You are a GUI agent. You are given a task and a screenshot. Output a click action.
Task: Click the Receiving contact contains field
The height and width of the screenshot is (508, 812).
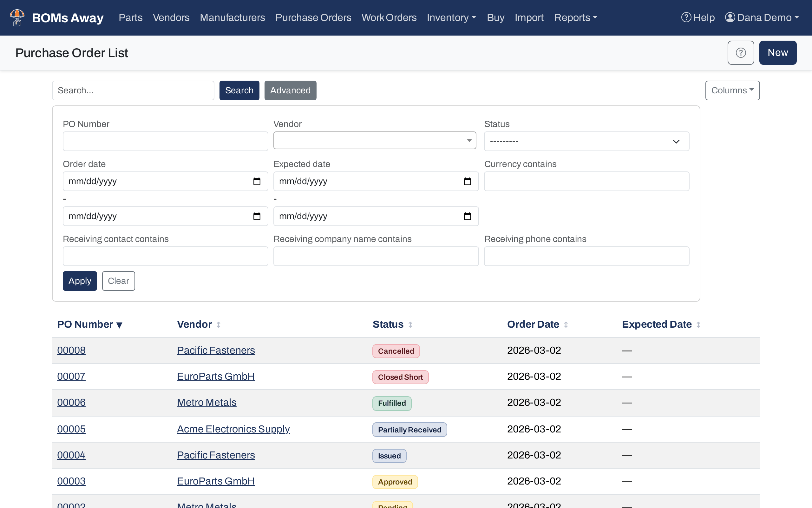tap(166, 256)
